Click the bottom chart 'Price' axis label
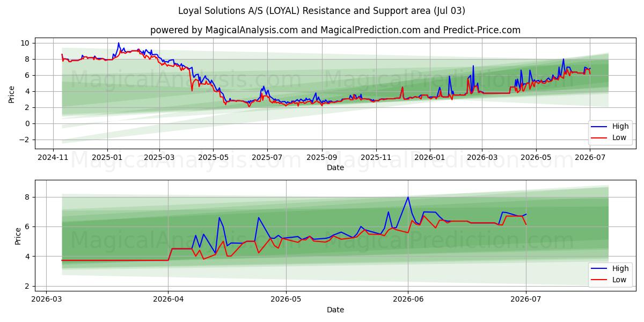 (x=18, y=236)
